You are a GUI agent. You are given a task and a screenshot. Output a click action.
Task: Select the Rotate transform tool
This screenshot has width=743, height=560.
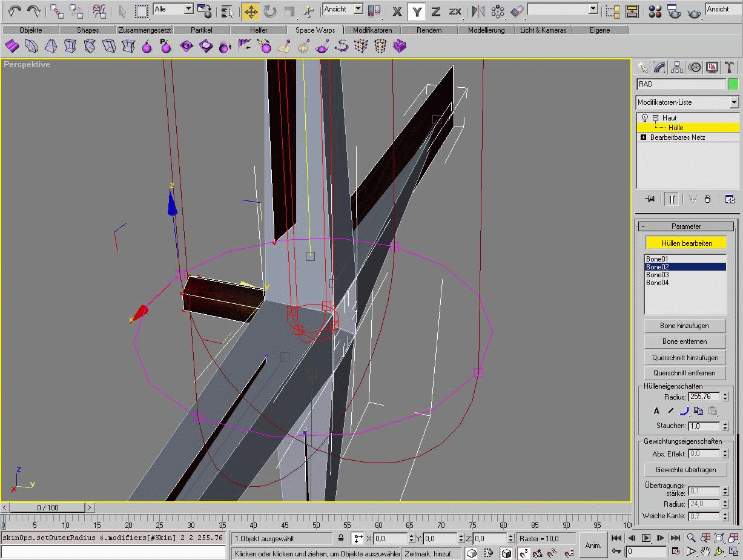click(x=269, y=11)
